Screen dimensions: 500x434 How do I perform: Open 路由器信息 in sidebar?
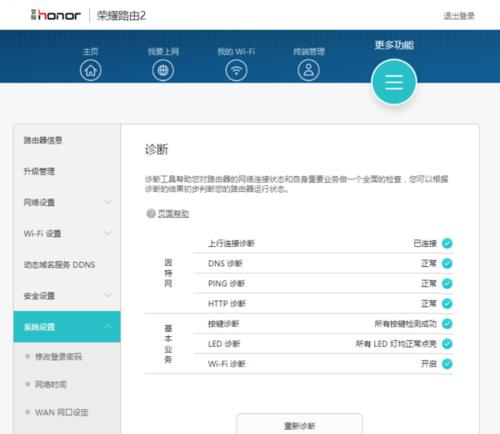[x=43, y=140]
